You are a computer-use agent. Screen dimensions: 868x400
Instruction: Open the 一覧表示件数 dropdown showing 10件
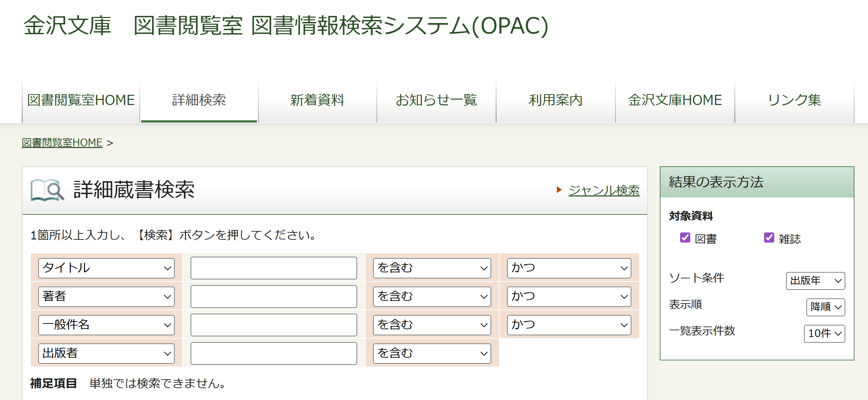pyautogui.click(x=824, y=334)
